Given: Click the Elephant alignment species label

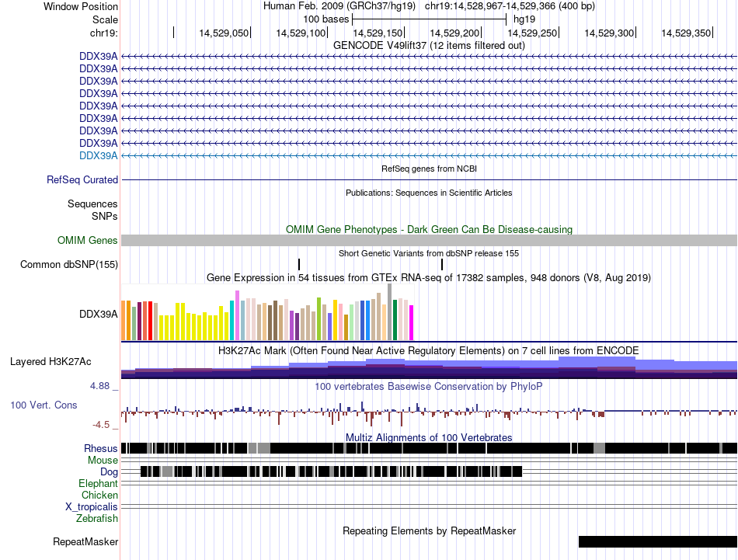Looking at the screenshot, I should coord(99,483).
